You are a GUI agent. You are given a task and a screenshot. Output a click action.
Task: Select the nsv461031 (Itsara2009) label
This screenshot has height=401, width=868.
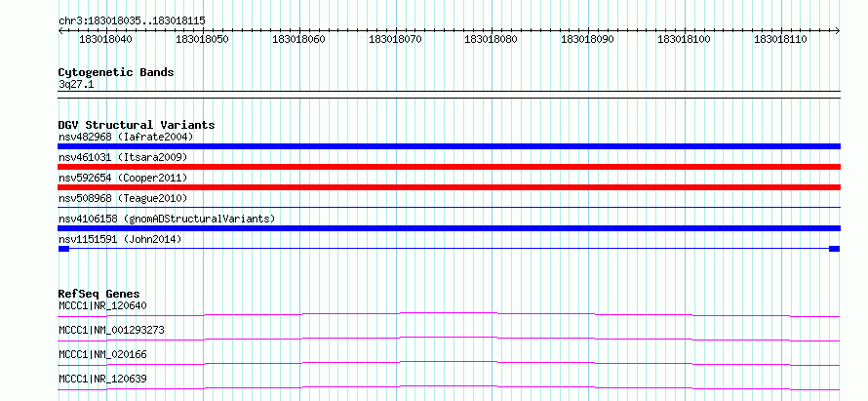coord(123,157)
